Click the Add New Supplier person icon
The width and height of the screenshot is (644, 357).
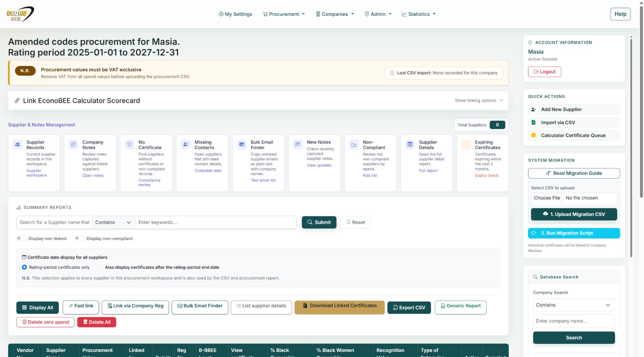(533, 110)
